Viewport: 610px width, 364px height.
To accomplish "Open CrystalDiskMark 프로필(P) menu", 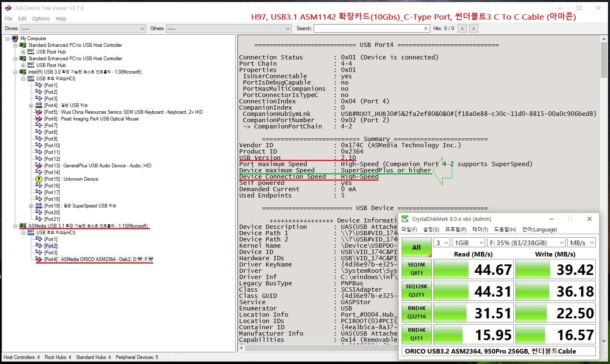I will 456,230.
